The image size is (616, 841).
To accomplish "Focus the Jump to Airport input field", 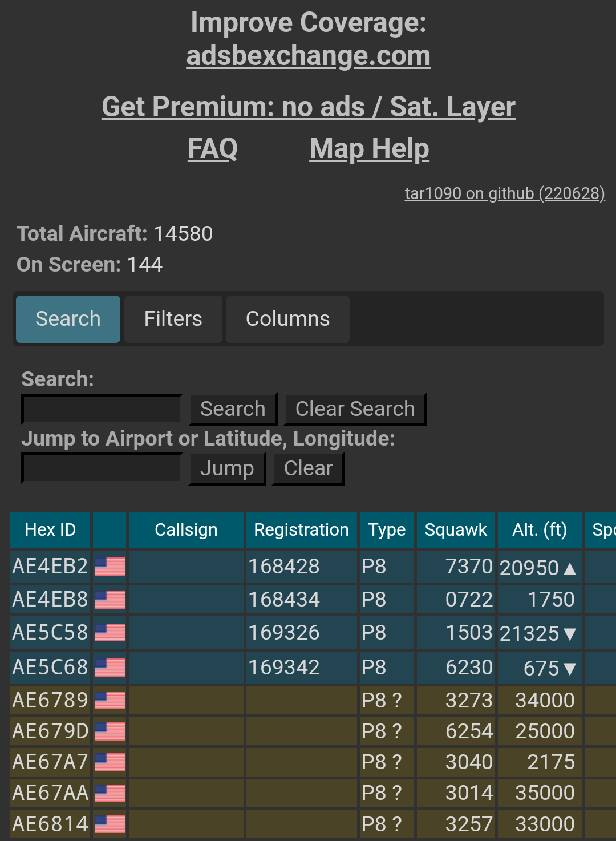I will pos(102,468).
